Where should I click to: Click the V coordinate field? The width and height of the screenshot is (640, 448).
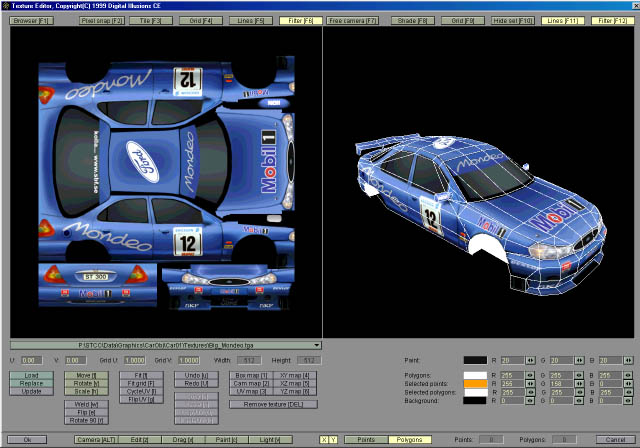[x=76, y=360]
